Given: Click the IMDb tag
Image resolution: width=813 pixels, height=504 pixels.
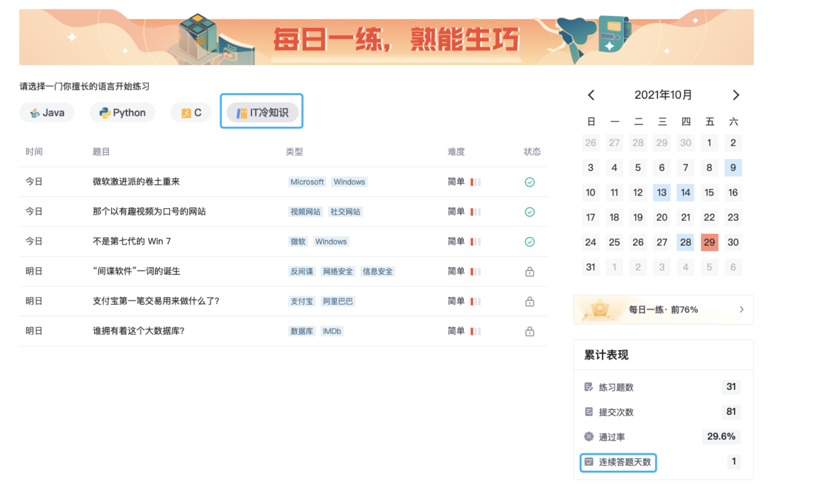Looking at the screenshot, I should pyautogui.click(x=332, y=331).
